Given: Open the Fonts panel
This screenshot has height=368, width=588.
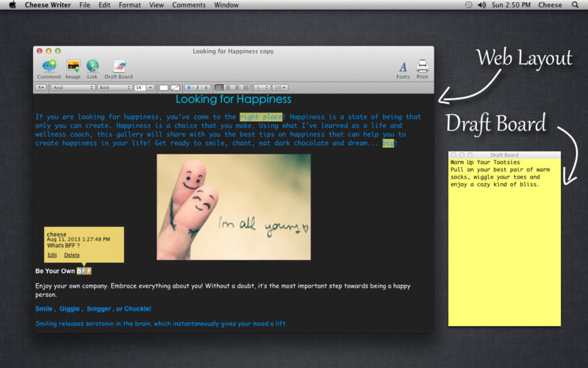Looking at the screenshot, I should click(x=403, y=70).
